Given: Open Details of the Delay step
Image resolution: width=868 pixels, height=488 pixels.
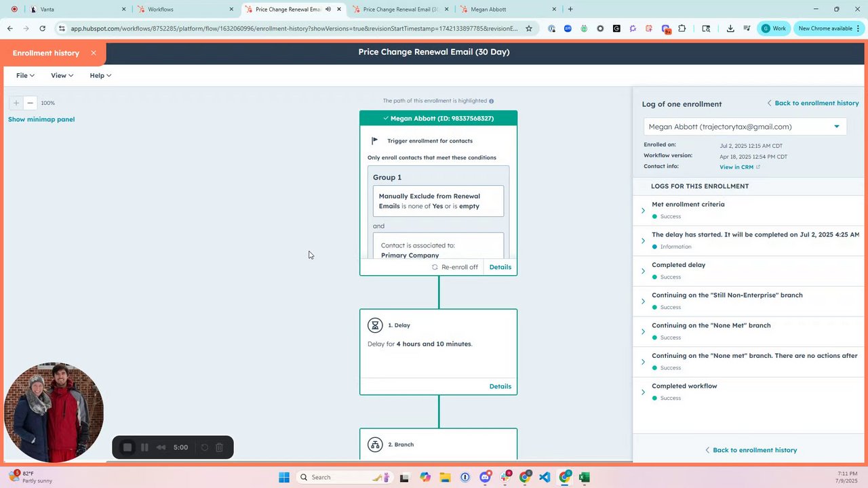Looking at the screenshot, I should coord(500,386).
